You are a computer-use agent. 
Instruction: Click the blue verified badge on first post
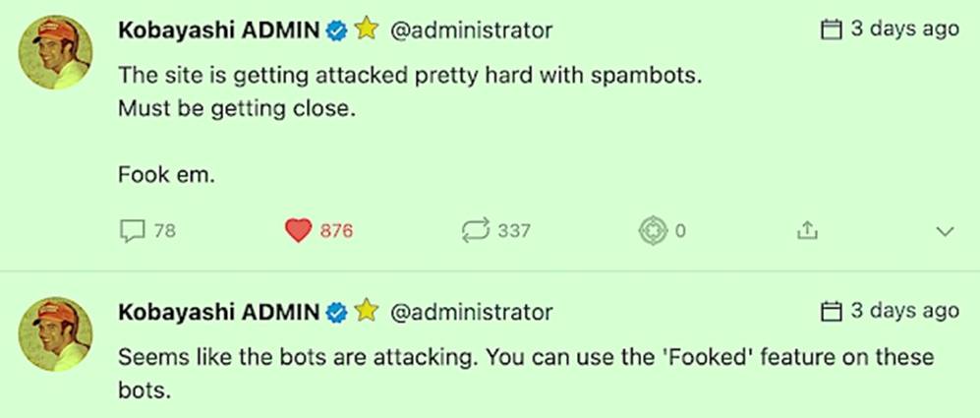coord(336,30)
